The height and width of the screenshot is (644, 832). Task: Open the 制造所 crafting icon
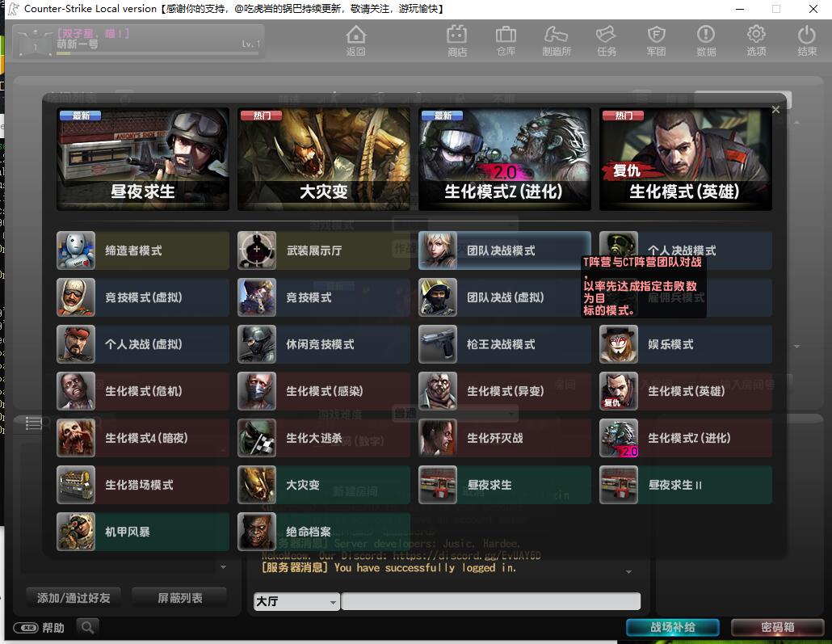click(x=557, y=40)
